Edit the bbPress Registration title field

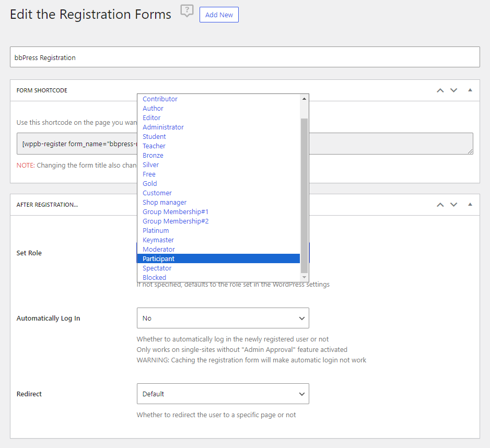(244, 57)
